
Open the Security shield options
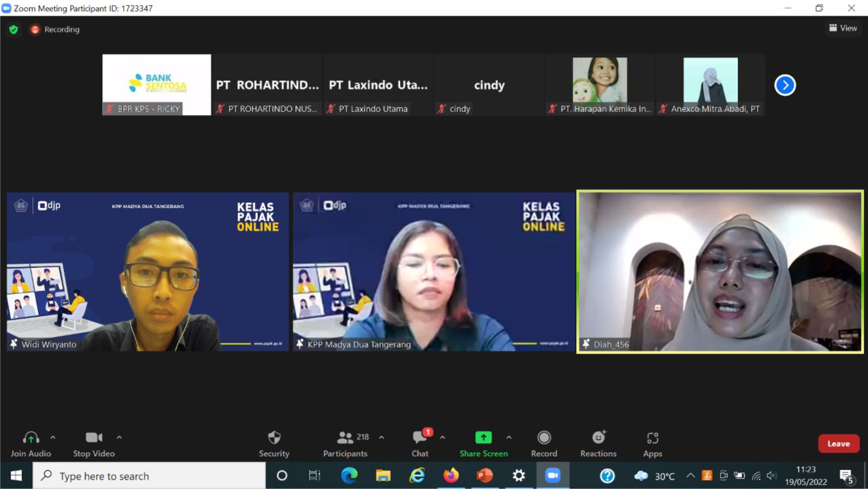coord(274,443)
